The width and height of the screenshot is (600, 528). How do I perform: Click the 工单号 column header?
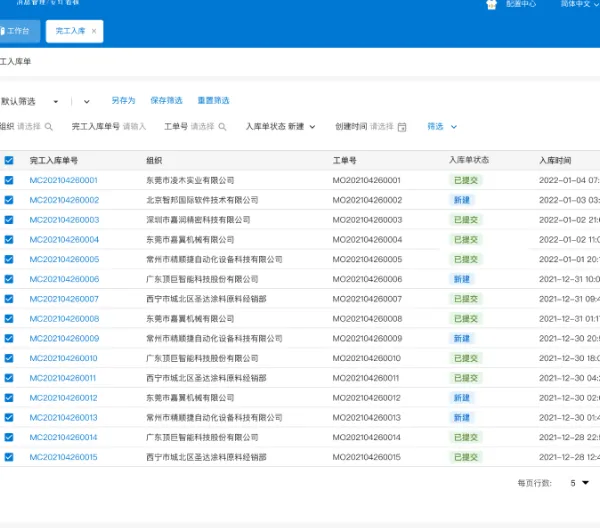pos(344,161)
